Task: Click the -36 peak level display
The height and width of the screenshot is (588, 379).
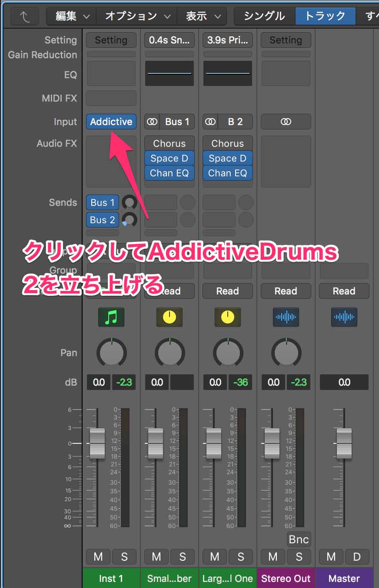Action: pyautogui.click(x=240, y=382)
